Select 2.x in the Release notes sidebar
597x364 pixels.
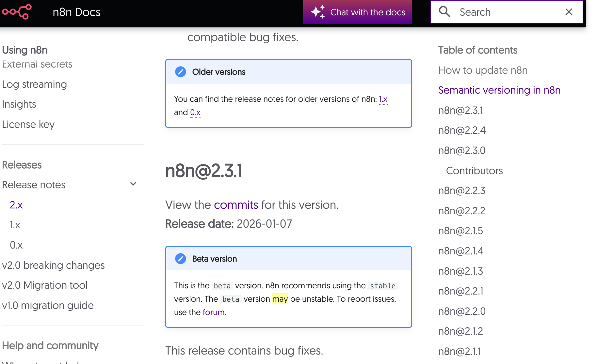16,205
